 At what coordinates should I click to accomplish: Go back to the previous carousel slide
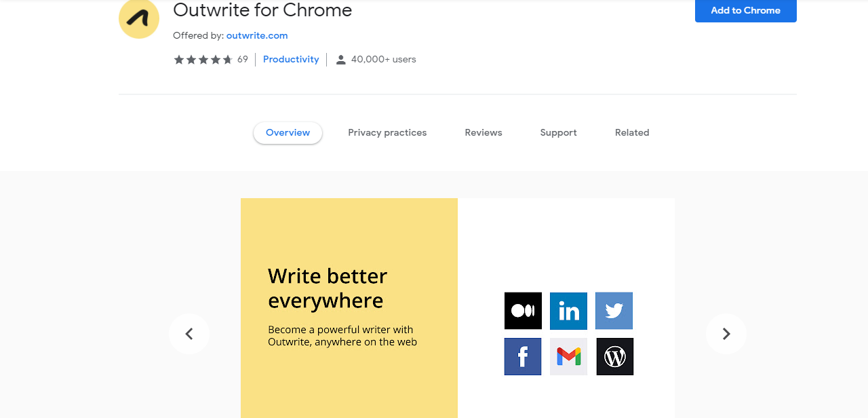coord(189,333)
